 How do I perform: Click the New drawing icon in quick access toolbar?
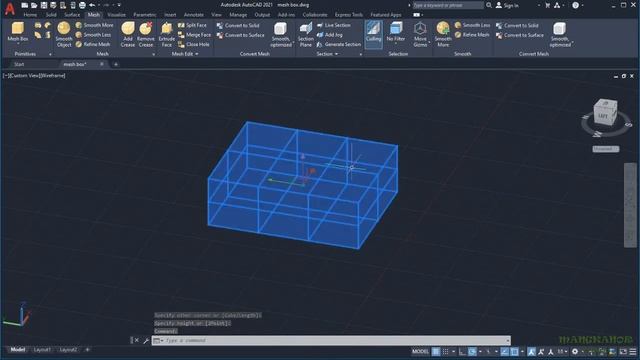pyautogui.click(x=24, y=5)
